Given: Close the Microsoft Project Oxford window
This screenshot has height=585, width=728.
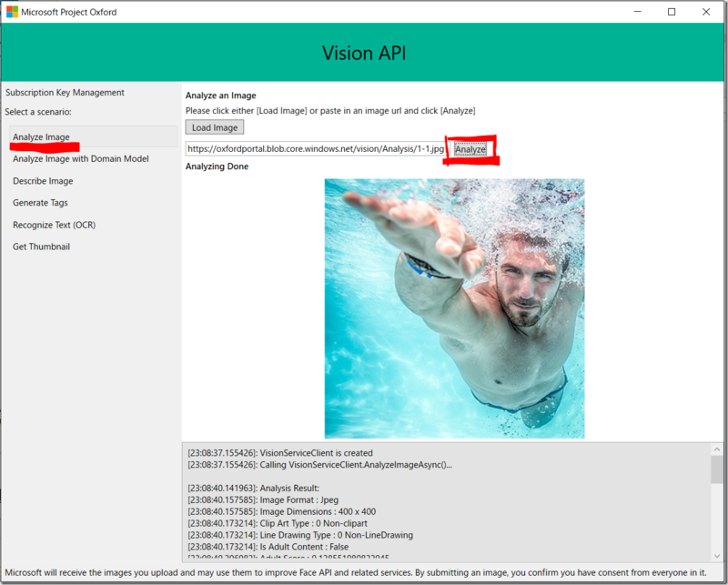Looking at the screenshot, I should point(706,12).
